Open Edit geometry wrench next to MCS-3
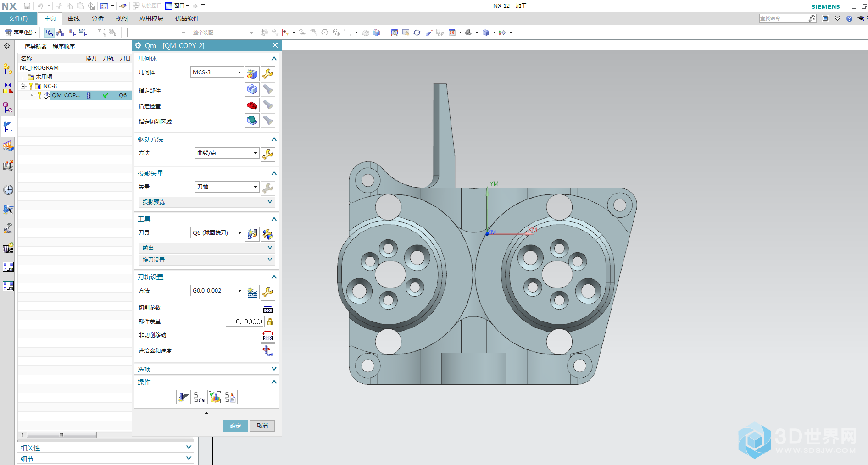 268,73
